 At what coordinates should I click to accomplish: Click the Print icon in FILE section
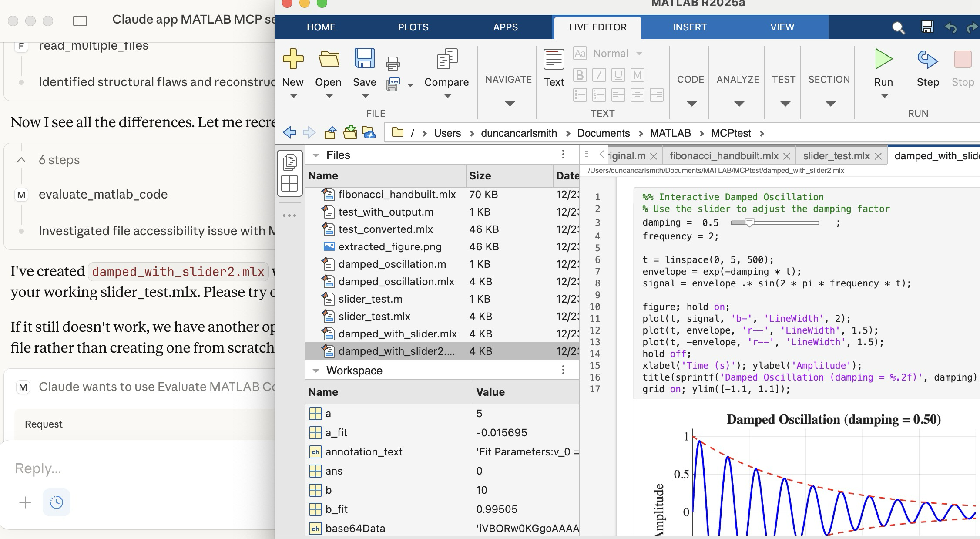(393, 64)
